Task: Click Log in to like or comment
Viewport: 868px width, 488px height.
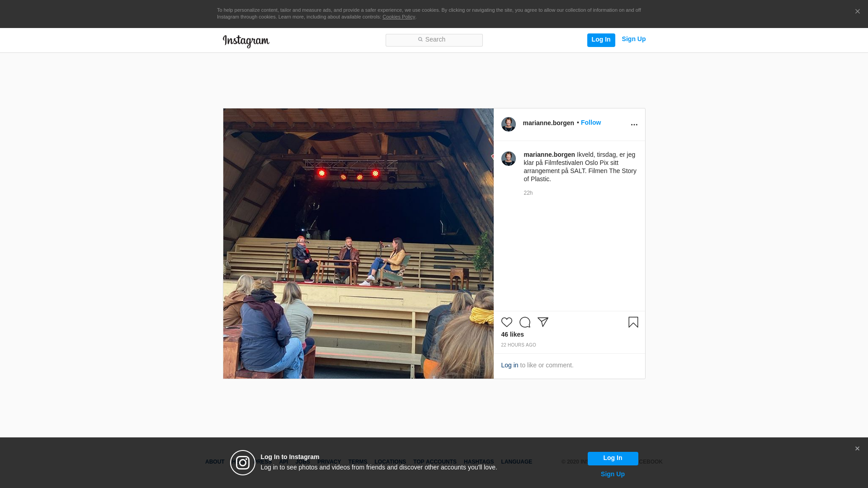Action: point(509,365)
